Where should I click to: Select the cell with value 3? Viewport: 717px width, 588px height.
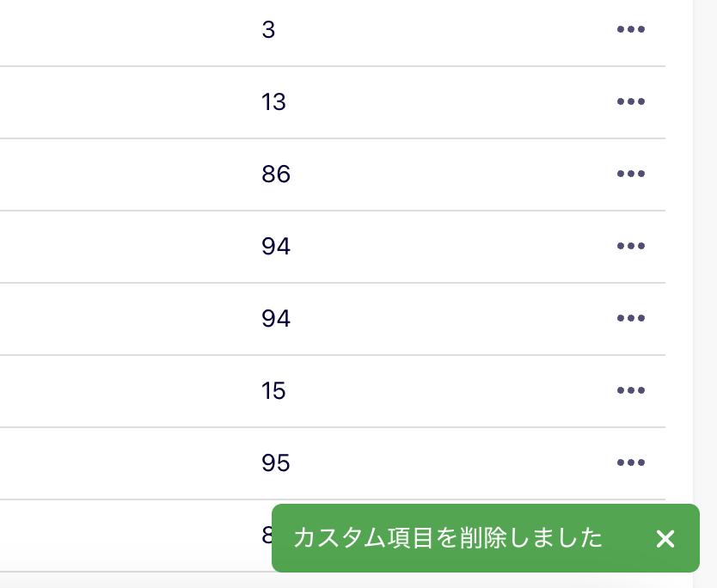[268, 29]
